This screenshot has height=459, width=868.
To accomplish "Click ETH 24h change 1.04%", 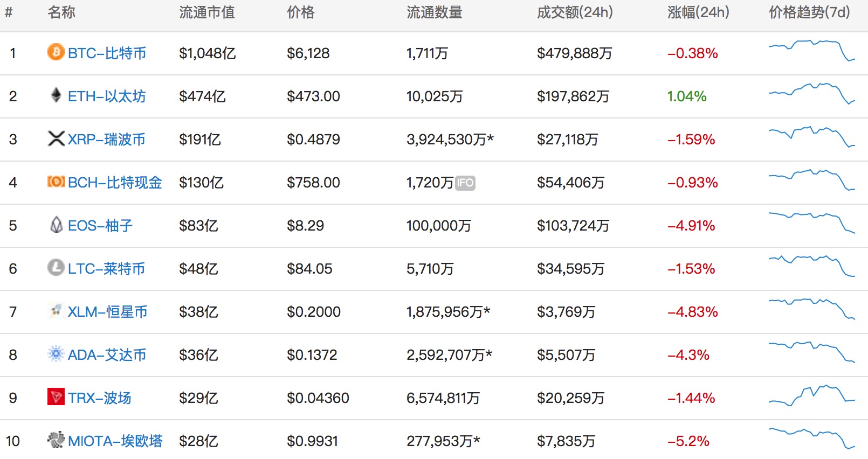I will (687, 96).
